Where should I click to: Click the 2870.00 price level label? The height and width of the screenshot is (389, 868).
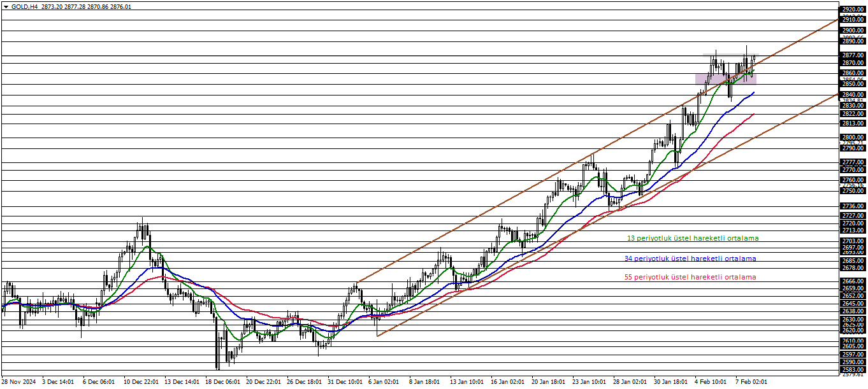tap(853, 63)
